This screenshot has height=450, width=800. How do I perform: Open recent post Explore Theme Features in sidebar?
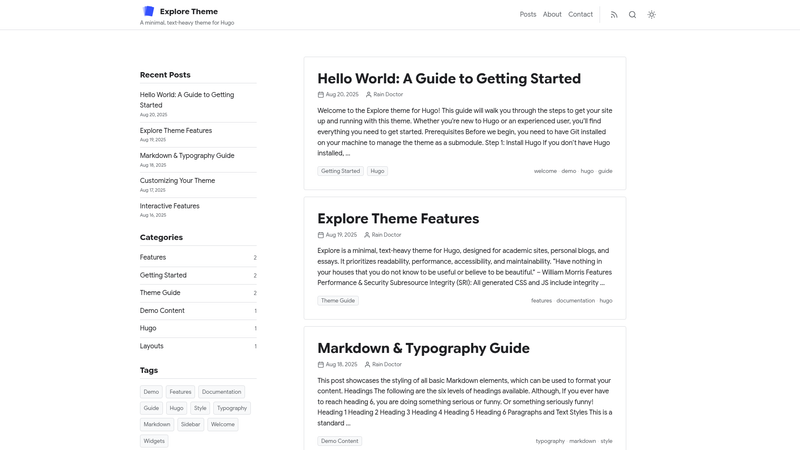(x=176, y=131)
